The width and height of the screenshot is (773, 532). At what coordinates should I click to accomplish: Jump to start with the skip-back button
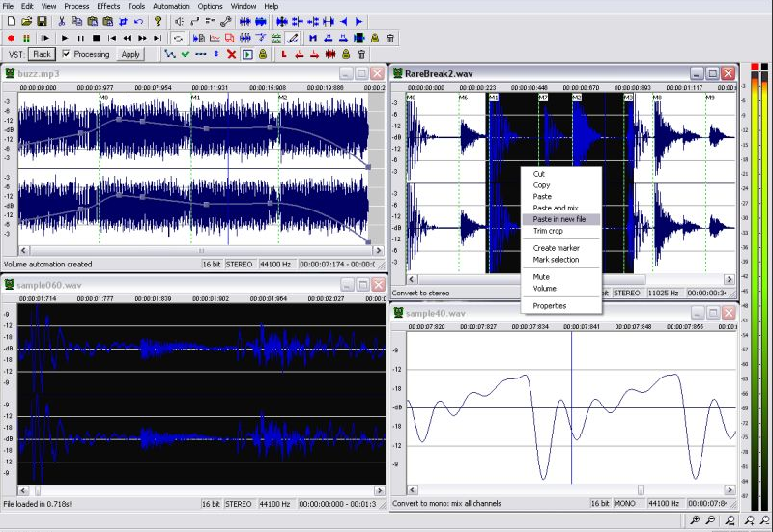[x=112, y=38]
